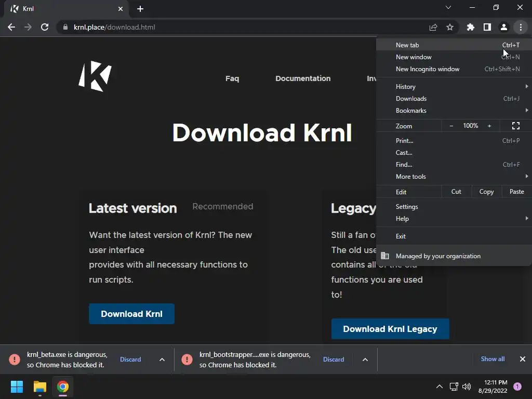Open a new tab with plus button
The width and height of the screenshot is (532, 399).
[x=140, y=9]
